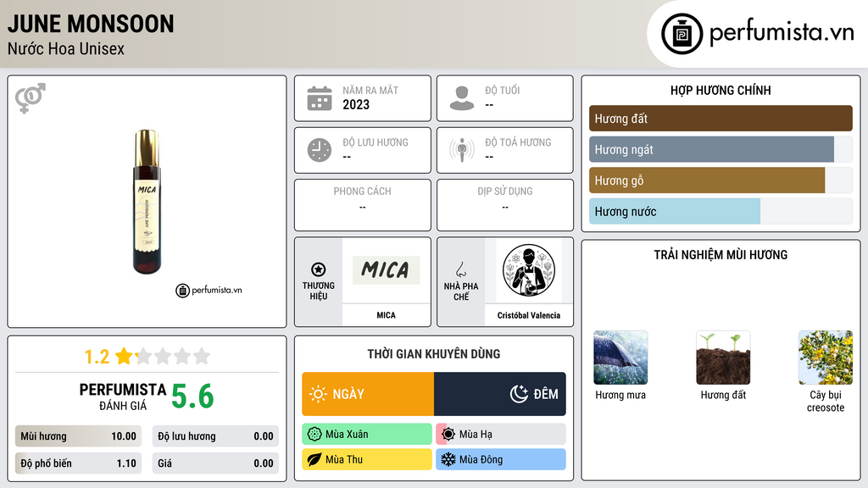Select the Mùa Hạ season bar
868x488 pixels.
[501, 435]
